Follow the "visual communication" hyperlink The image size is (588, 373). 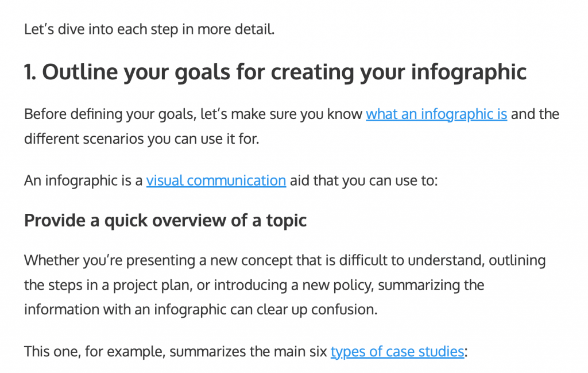click(216, 180)
